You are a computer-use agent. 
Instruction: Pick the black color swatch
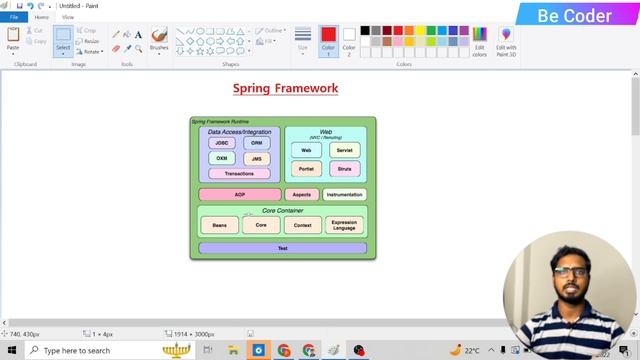pyautogui.click(x=365, y=30)
